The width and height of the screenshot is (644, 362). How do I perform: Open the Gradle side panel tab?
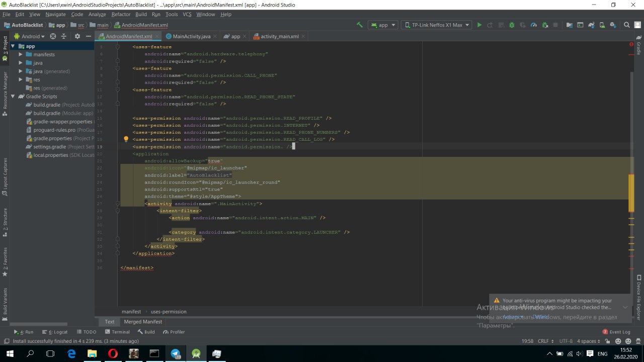(x=639, y=45)
